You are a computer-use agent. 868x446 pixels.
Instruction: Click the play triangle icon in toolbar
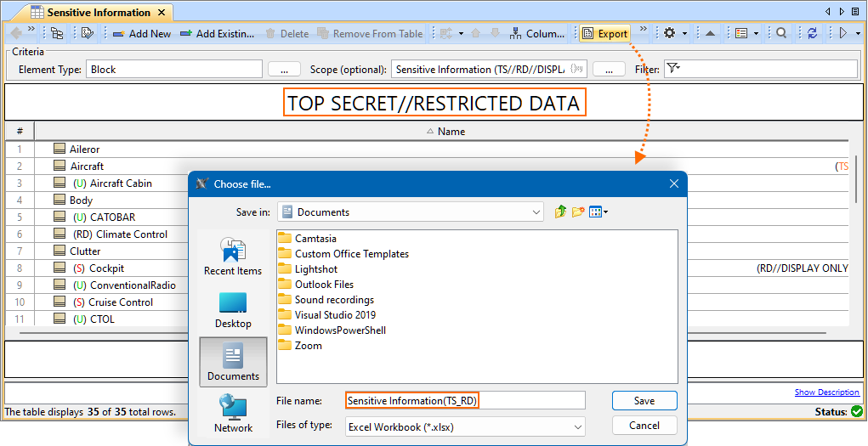843,34
